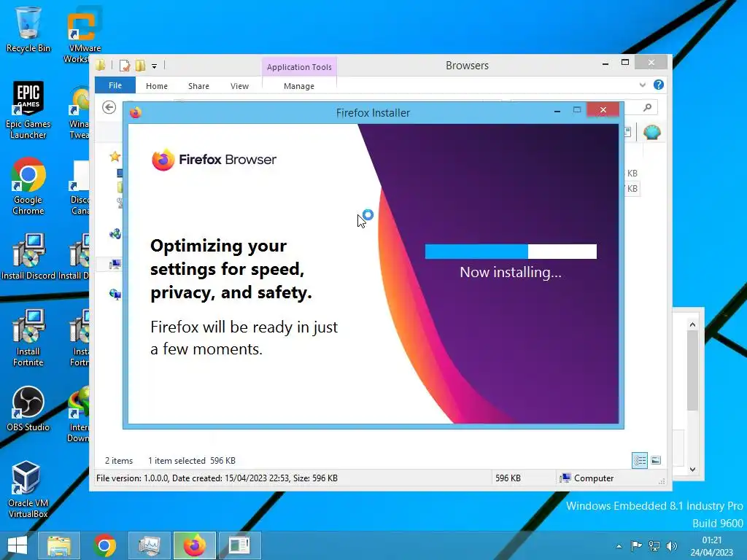
Task: Close the Firefox Installer window
Action: (x=603, y=110)
